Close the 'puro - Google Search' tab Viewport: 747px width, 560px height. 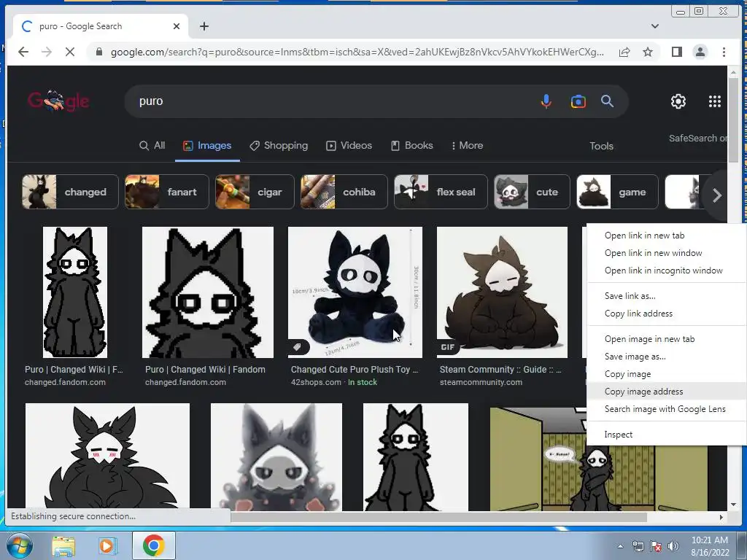tap(177, 26)
